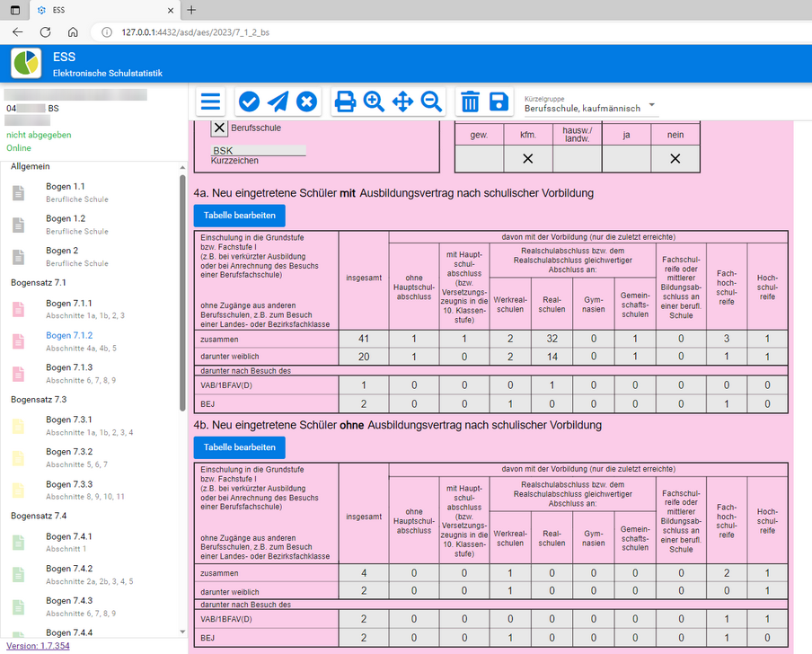Screen dimensions: 812x654
Task: Toggle the nein X cell
Action: (x=675, y=158)
